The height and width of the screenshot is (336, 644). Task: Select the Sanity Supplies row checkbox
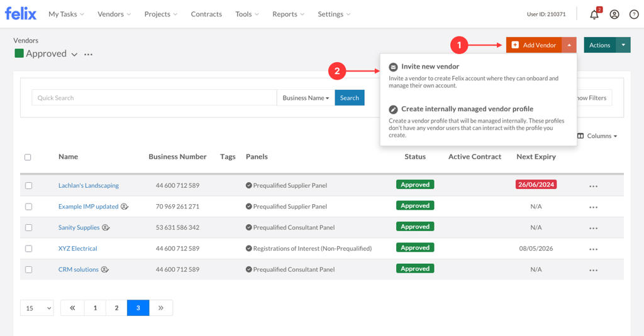(x=28, y=227)
